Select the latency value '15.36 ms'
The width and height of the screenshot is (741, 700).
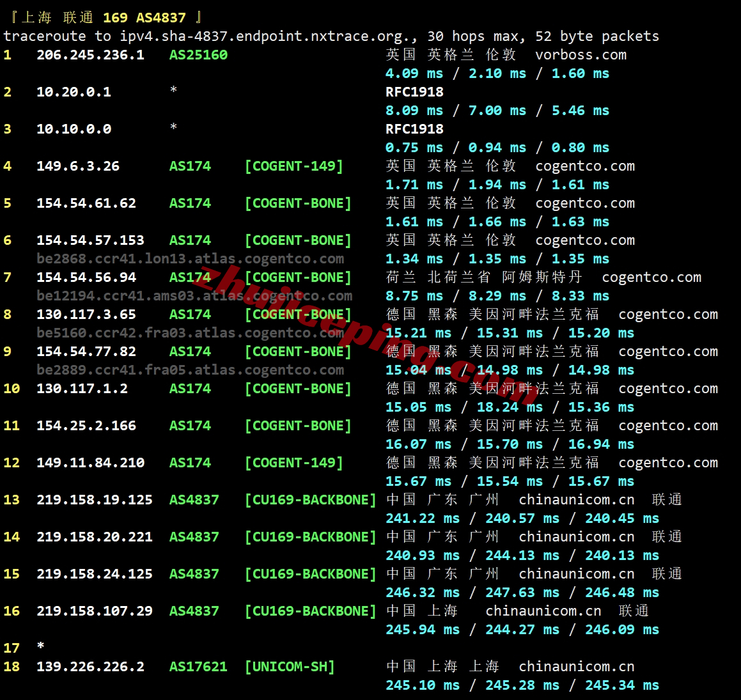[x=602, y=407]
